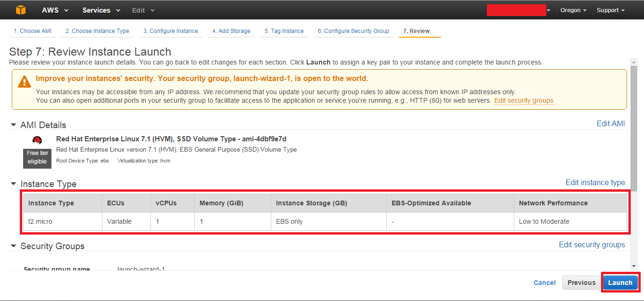
Task: Select the 7. Review tab
Action: [x=419, y=31]
